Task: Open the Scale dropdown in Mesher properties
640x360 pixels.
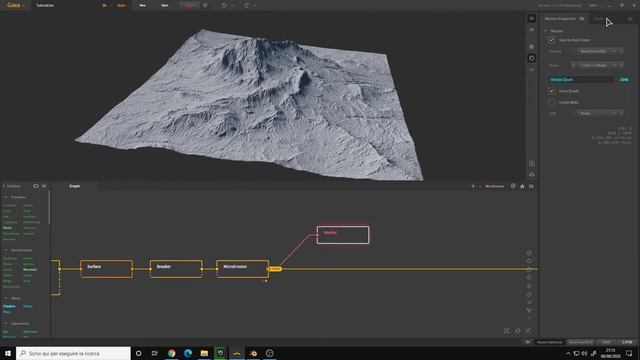Action: tap(599, 65)
